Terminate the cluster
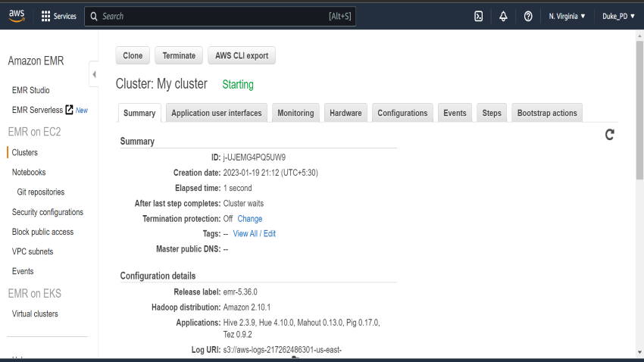Viewport: 644px width, 362px height. [x=179, y=55]
